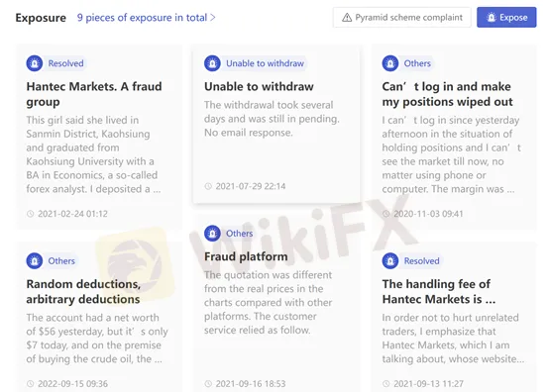Click the blue Expose button
549x392 pixels.
coord(506,17)
